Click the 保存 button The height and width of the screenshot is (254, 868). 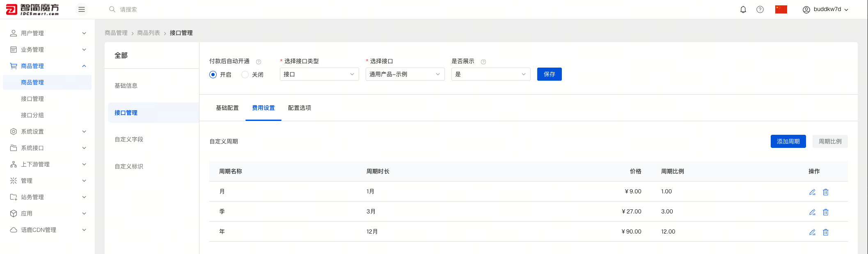549,74
